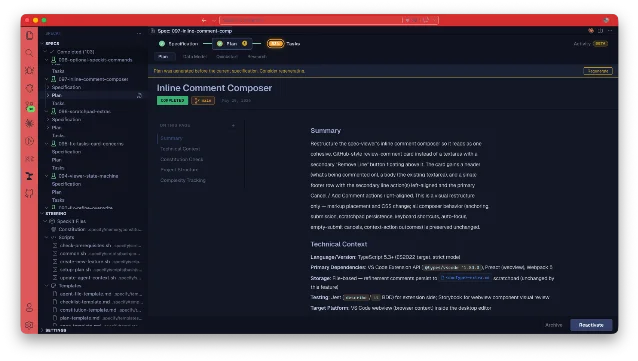
Task: Go to the Specification workflow step
Action: 179,44
